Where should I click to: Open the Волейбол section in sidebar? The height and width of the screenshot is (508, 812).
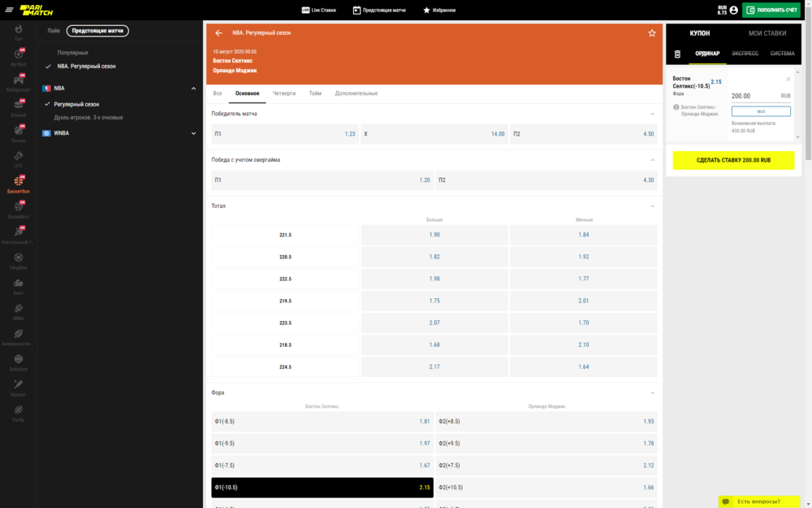pos(18,210)
